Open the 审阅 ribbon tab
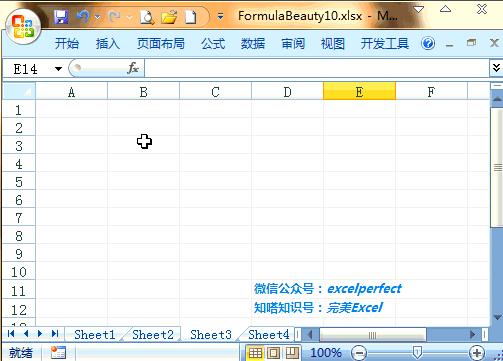This screenshot has height=361, width=503. (293, 43)
